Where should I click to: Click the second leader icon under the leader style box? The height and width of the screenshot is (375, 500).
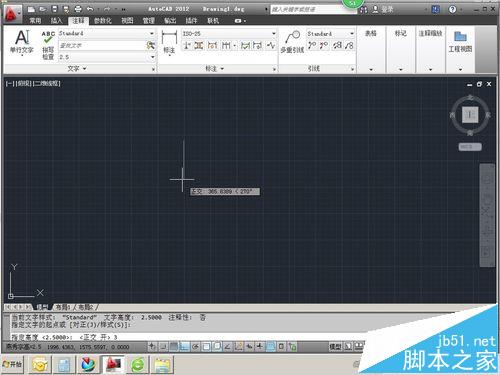324,45
